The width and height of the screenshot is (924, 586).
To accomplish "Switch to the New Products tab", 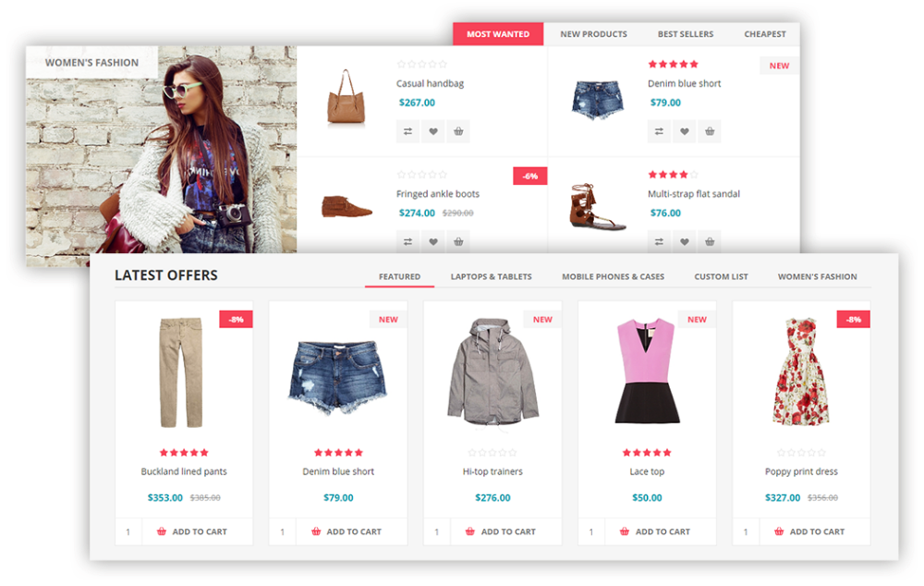I will coord(593,34).
